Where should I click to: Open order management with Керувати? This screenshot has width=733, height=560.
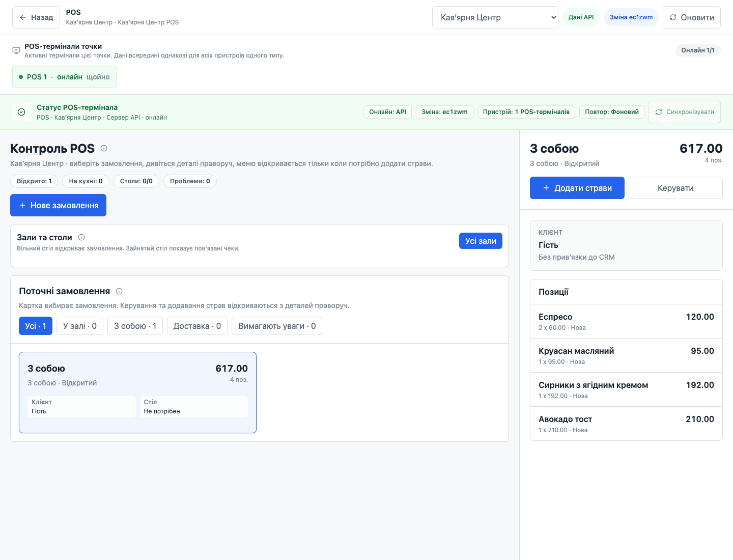[675, 188]
